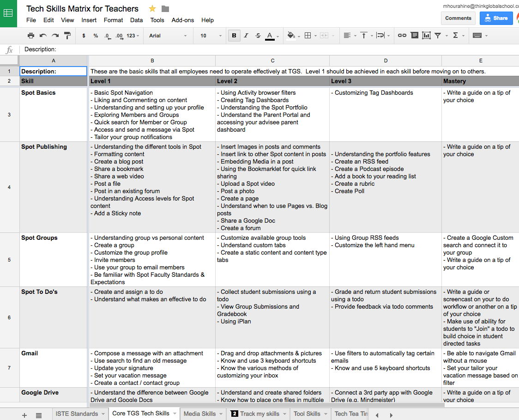This screenshot has height=420, width=519.
Task: Click the Insert chart icon
Action: [426, 36]
